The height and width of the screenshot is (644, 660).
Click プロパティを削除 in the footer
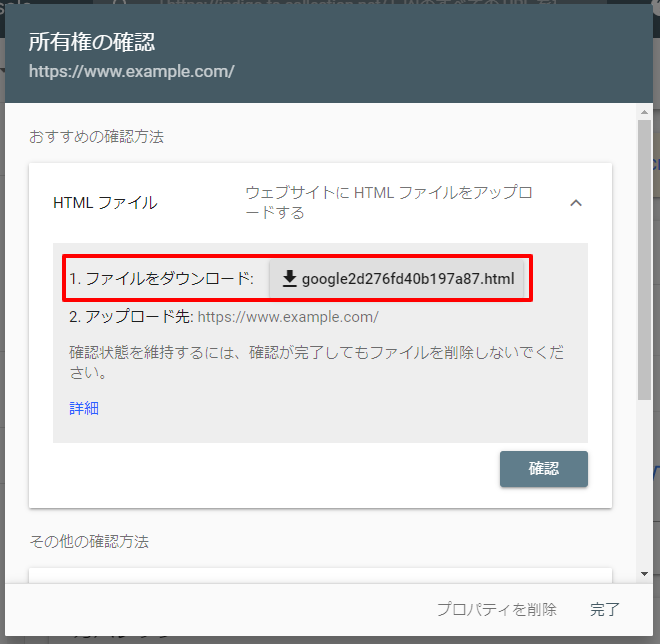click(496, 609)
